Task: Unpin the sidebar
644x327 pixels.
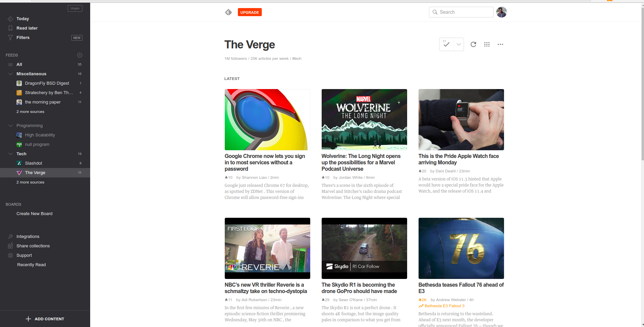Action: (x=75, y=8)
